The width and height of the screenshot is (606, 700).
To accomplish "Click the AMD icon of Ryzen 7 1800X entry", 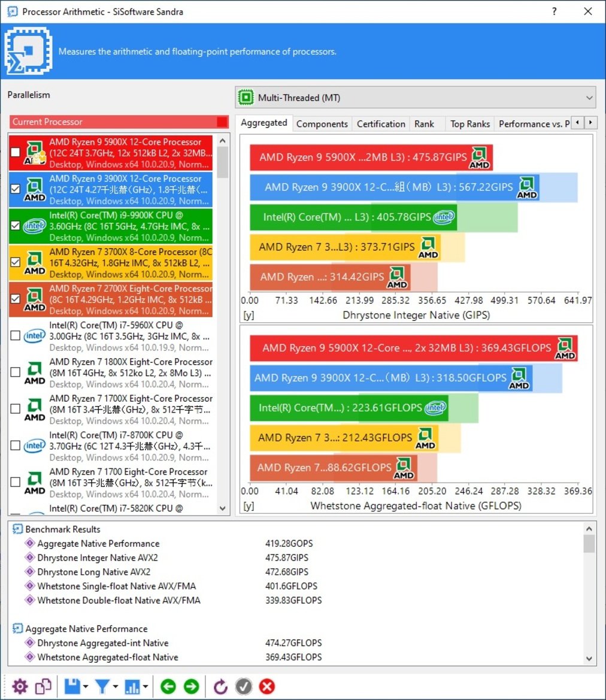I will (x=35, y=373).
